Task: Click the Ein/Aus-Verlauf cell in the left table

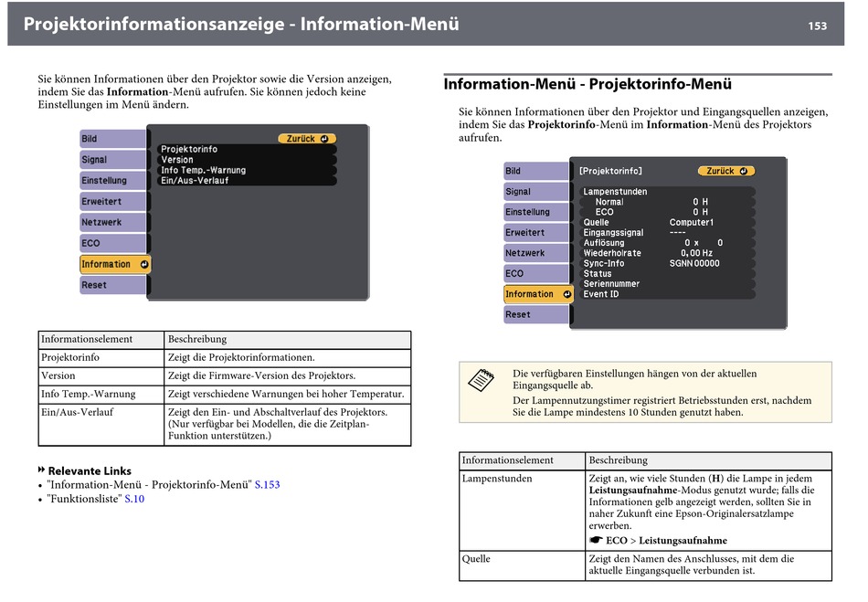Action: 101,425
